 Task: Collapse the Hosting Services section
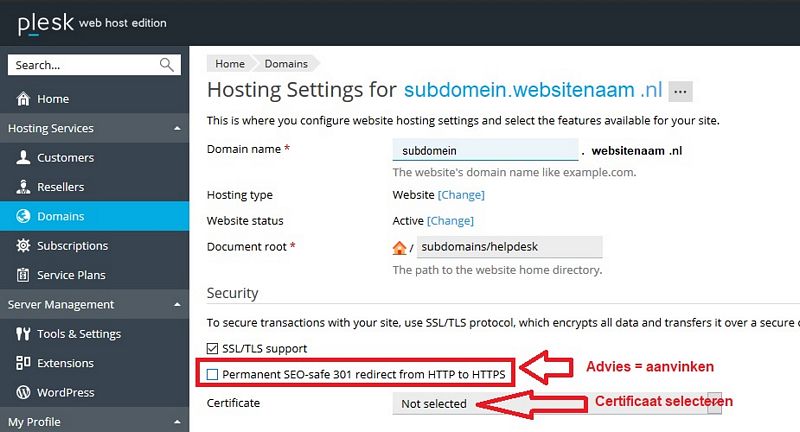[x=177, y=128]
